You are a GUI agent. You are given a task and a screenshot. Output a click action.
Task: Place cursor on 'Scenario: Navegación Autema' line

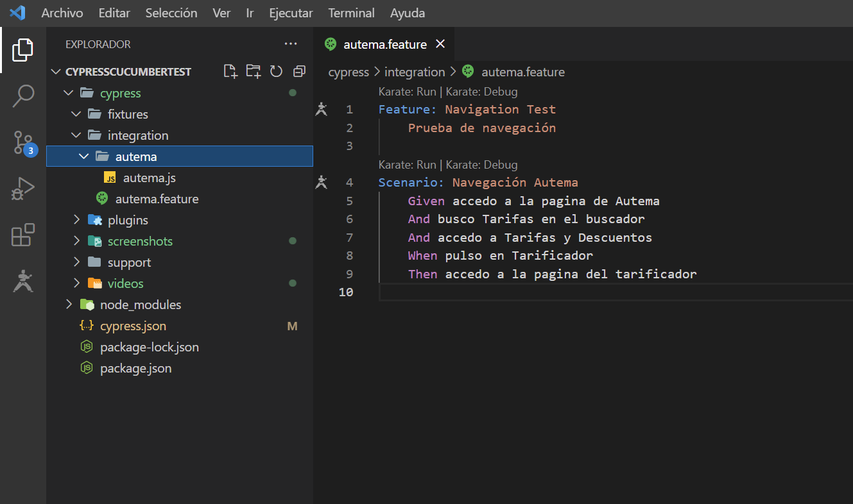[x=478, y=182]
